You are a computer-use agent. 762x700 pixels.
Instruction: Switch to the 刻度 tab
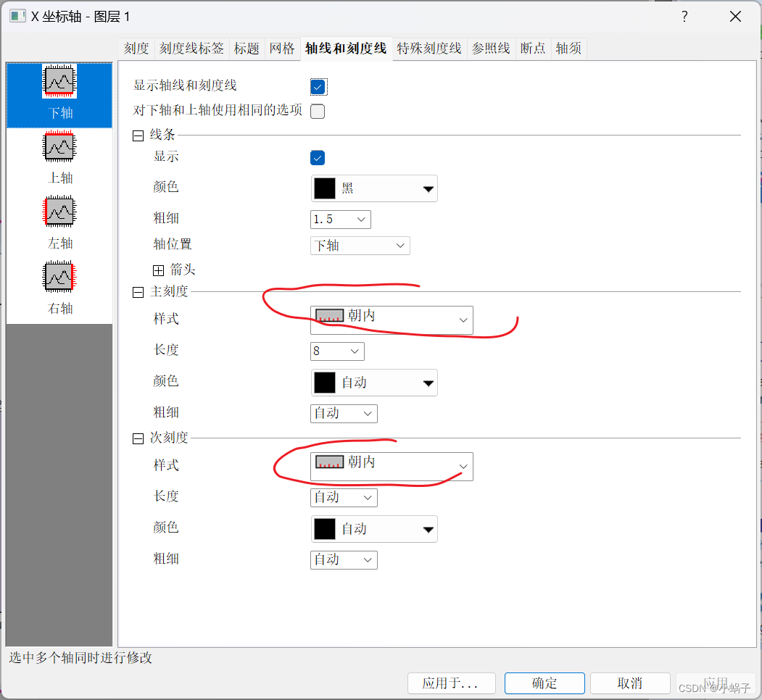(x=136, y=49)
